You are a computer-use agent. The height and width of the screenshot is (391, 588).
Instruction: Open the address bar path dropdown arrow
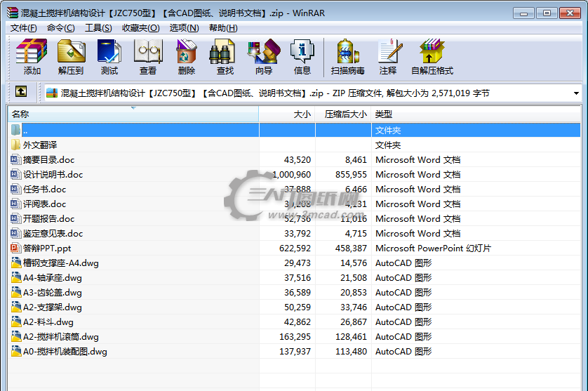click(576, 93)
